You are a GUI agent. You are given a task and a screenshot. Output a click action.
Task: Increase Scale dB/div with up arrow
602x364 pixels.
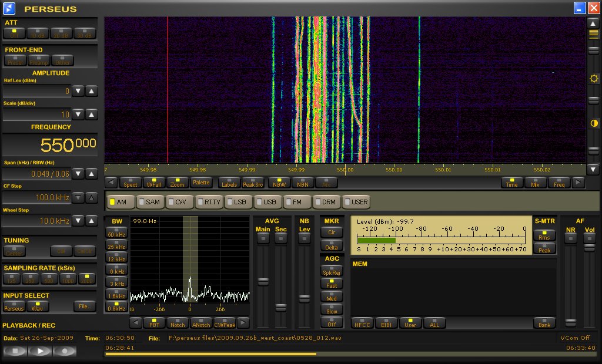point(91,114)
